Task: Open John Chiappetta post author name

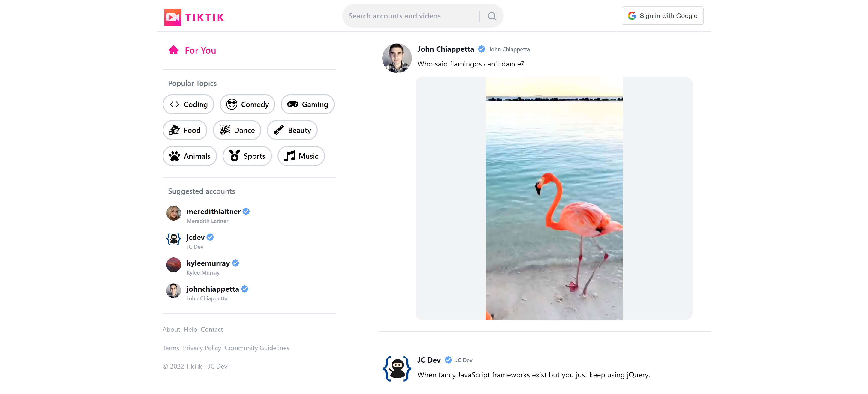Action: coord(446,49)
